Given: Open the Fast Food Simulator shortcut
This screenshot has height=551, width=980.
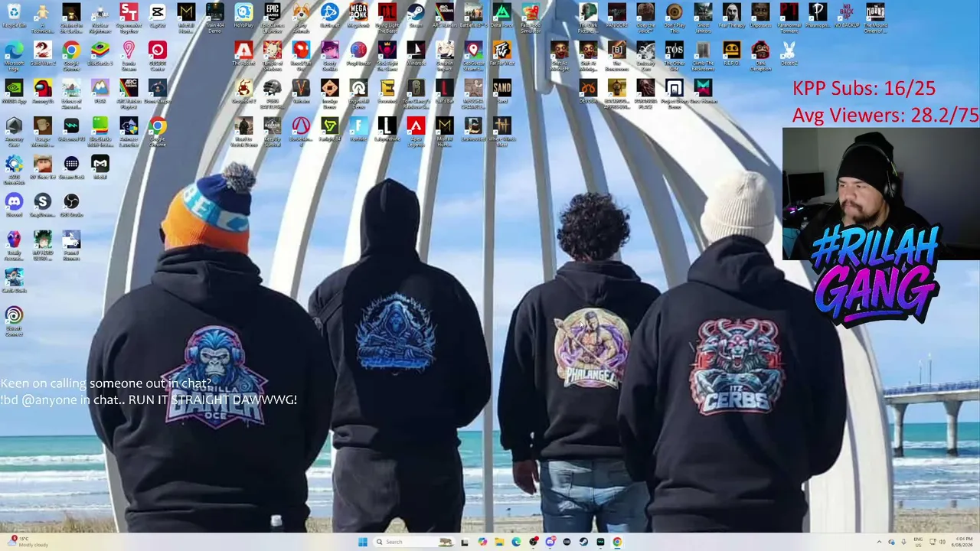Looking at the screenshot, I should [531, 17].
